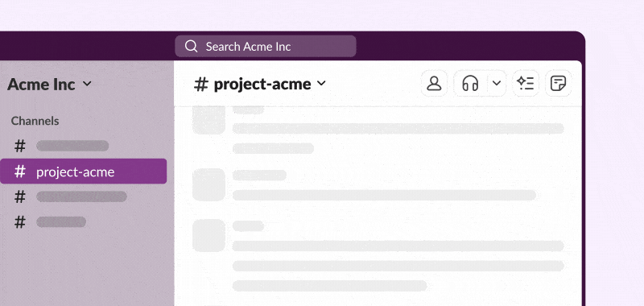Screen dimensions: 644x306
Task: Open the shortest blurred channel in the sidebar list
Action: coord(61,222)
